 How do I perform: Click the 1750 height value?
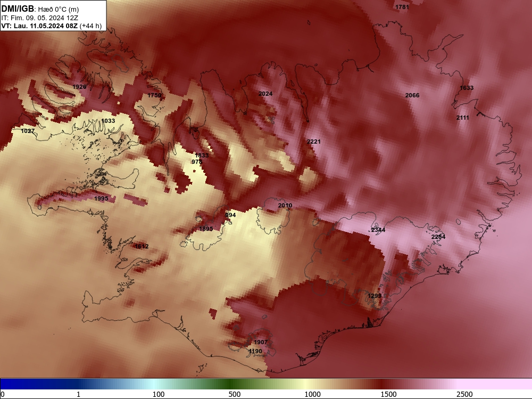(x=154, y=95)
